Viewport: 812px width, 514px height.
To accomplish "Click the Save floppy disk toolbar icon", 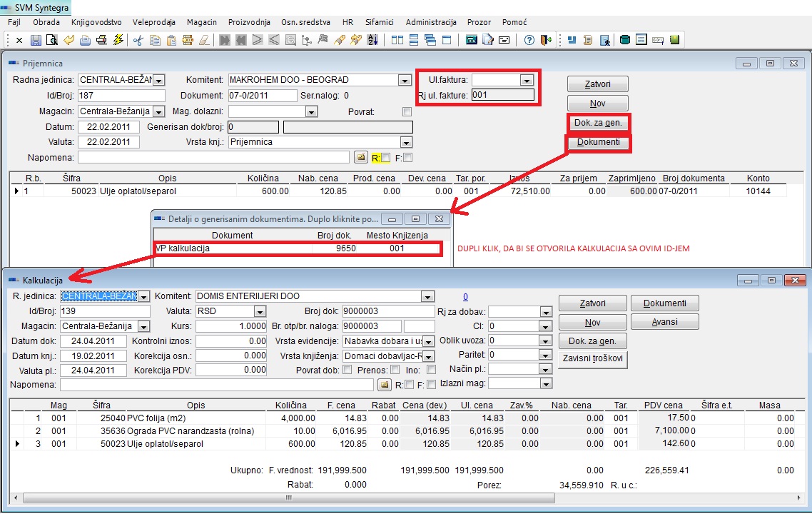I will (35, 40).
